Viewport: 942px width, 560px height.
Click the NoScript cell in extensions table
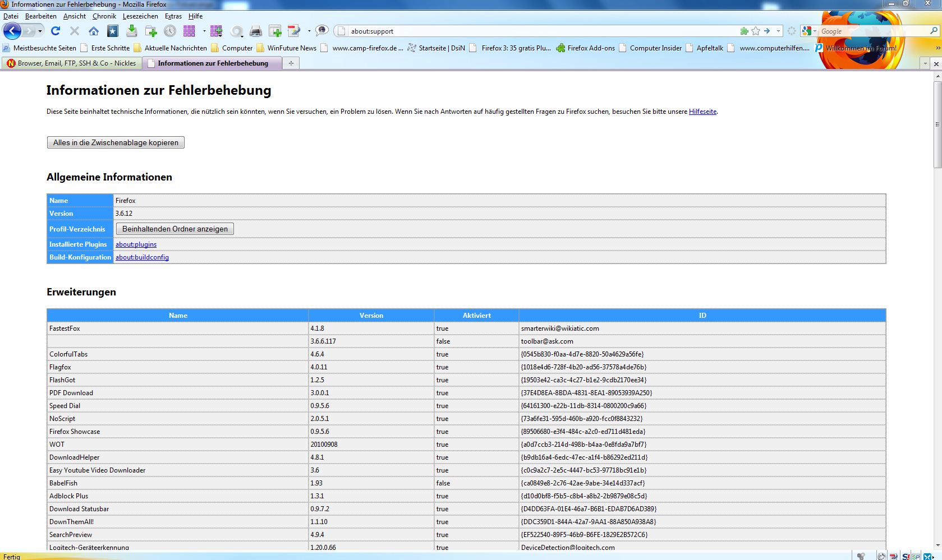coord(178,419)
